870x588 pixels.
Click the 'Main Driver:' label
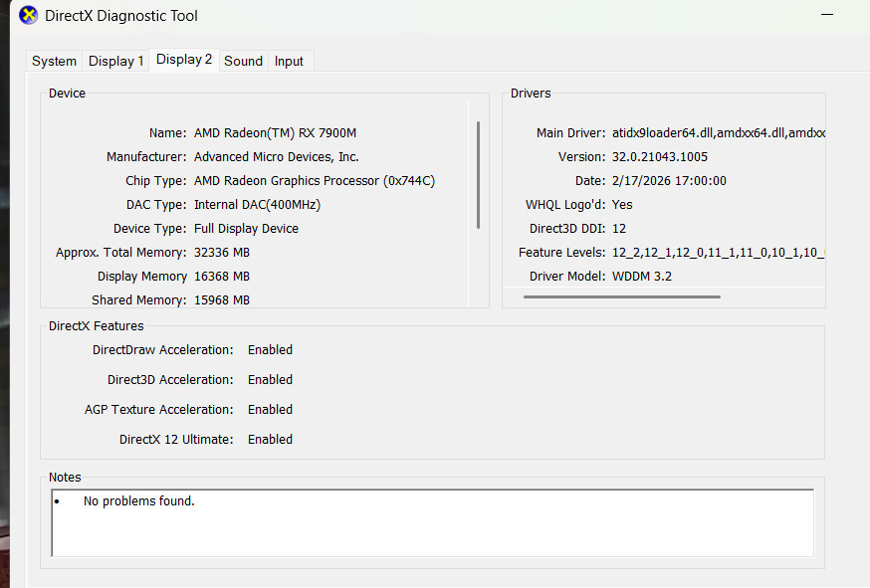[x=571, y=133]
